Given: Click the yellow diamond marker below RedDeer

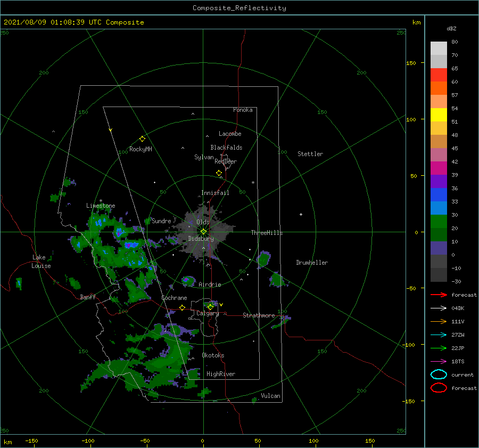Looking at the screenshot, I should pos(219,173).
